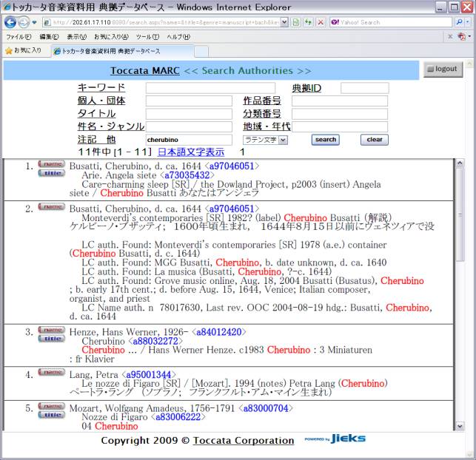Image resolution: width=476 pixels, height=460 pixels.
Task: Click the results list scroll-up arrow
Action: coord(460,163)
